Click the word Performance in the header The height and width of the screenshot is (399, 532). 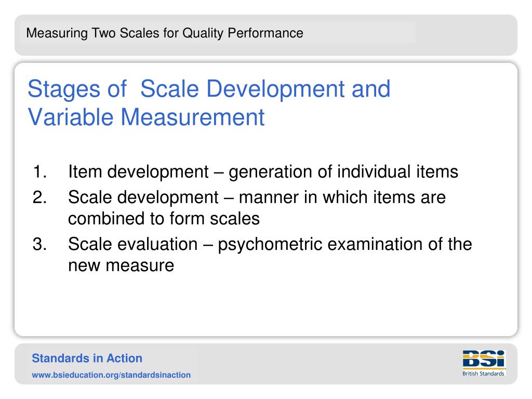pos(265,33)
